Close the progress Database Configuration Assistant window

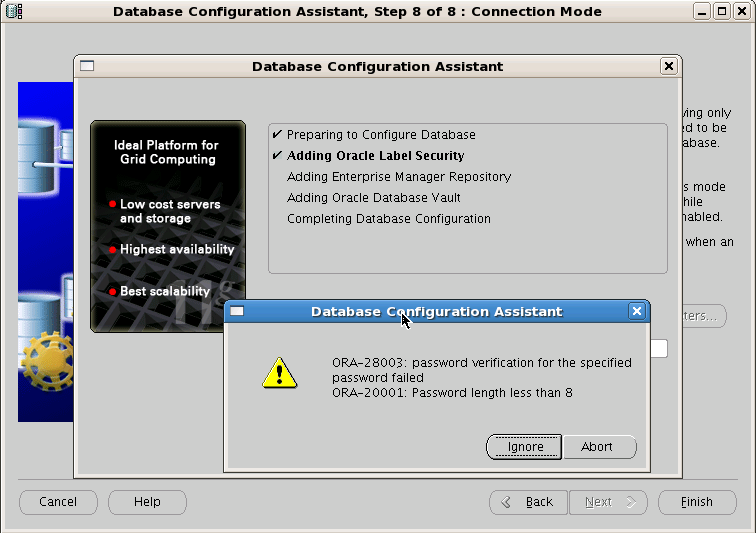coord(669,66)
